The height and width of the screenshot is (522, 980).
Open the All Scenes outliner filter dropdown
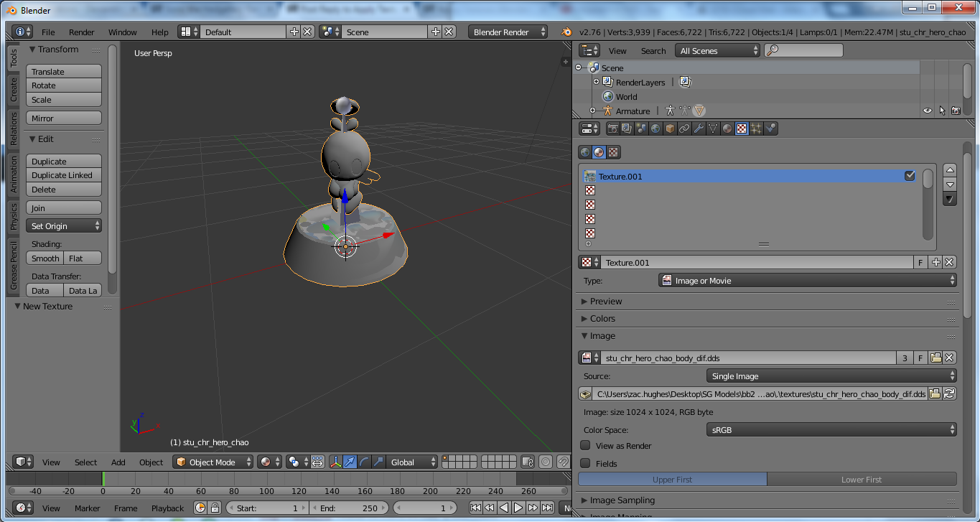[718, 50]
